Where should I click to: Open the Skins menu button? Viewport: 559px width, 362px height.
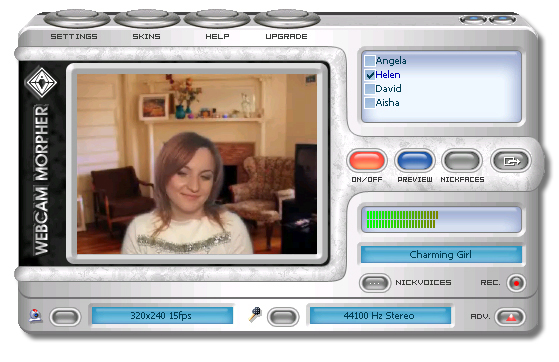[x=147, y=19]
